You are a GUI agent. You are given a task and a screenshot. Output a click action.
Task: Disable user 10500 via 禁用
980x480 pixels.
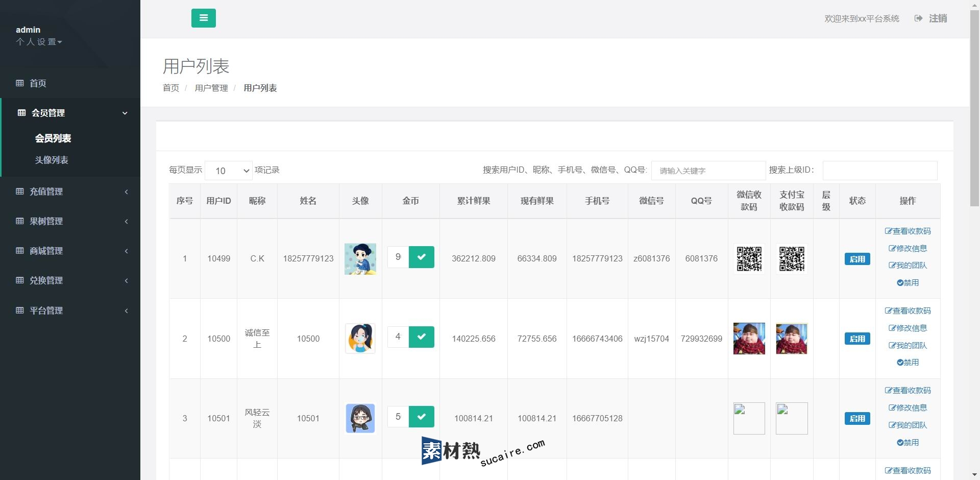coord(908,362)
